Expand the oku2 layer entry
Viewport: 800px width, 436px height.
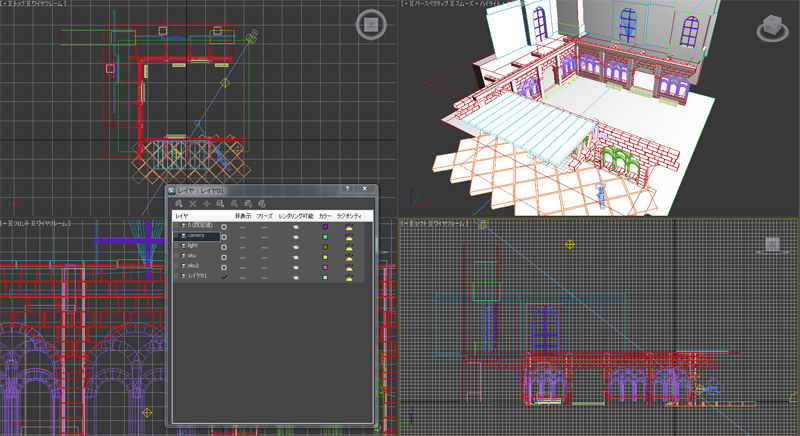tap(177, 265)
